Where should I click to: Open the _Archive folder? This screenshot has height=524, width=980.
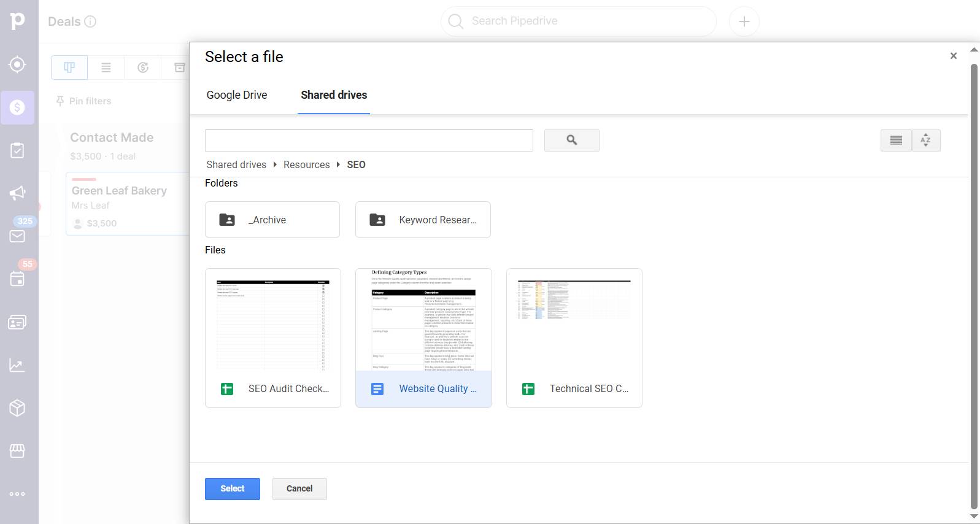click(x=272, y=220)
